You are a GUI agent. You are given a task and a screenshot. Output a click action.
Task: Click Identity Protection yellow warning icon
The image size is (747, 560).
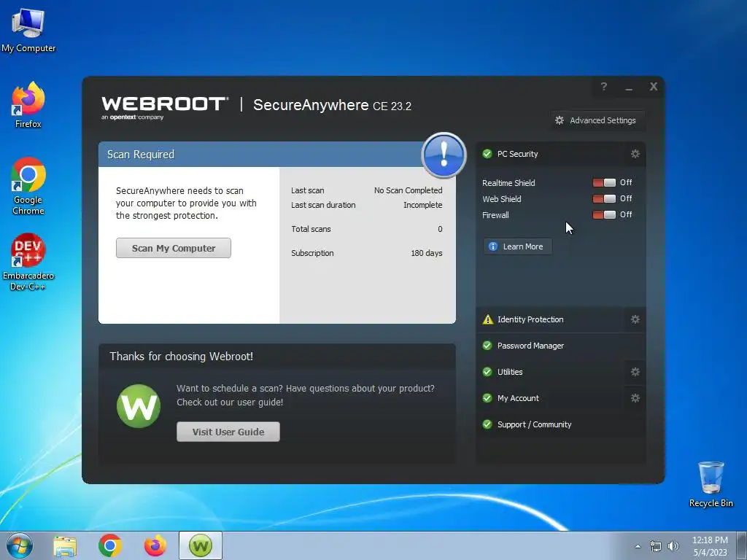tap(488, 319)
